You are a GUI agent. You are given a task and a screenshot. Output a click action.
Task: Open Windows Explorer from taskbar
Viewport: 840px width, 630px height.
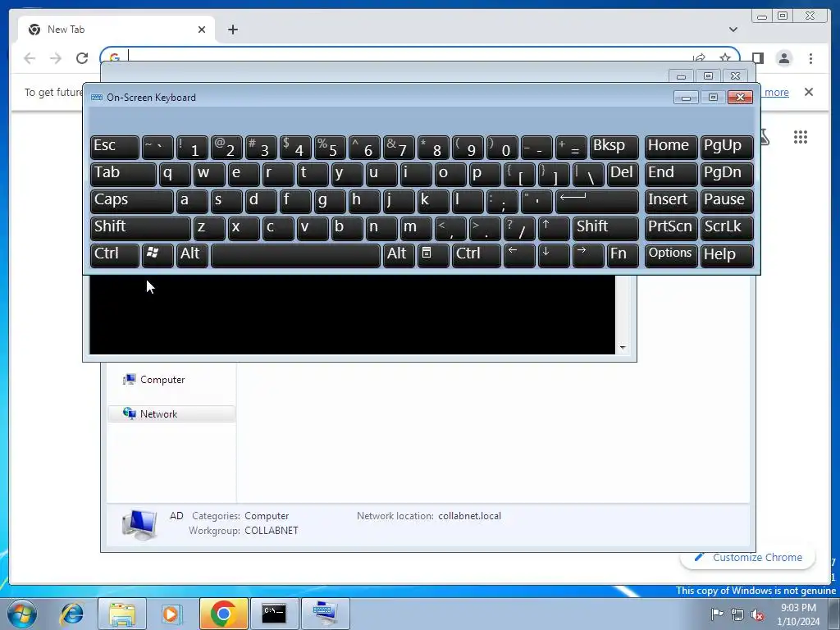coord(122,614)
